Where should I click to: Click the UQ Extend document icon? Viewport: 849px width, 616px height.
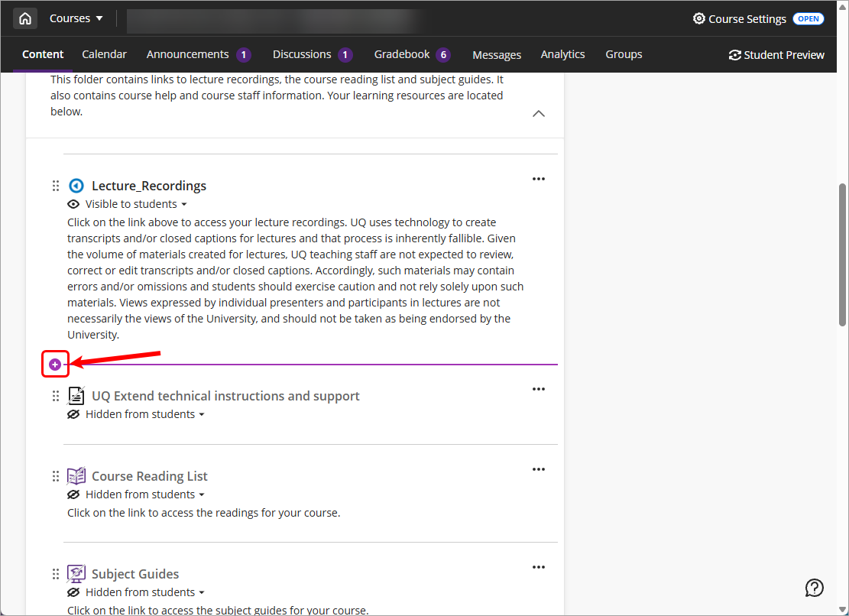coord(76,396)
